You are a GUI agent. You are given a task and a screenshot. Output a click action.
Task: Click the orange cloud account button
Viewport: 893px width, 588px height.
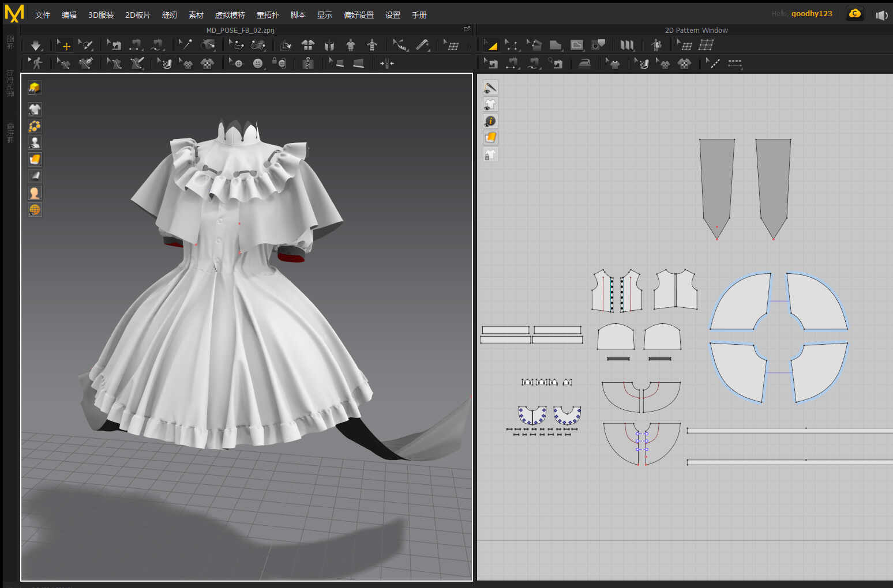[855, 13]
